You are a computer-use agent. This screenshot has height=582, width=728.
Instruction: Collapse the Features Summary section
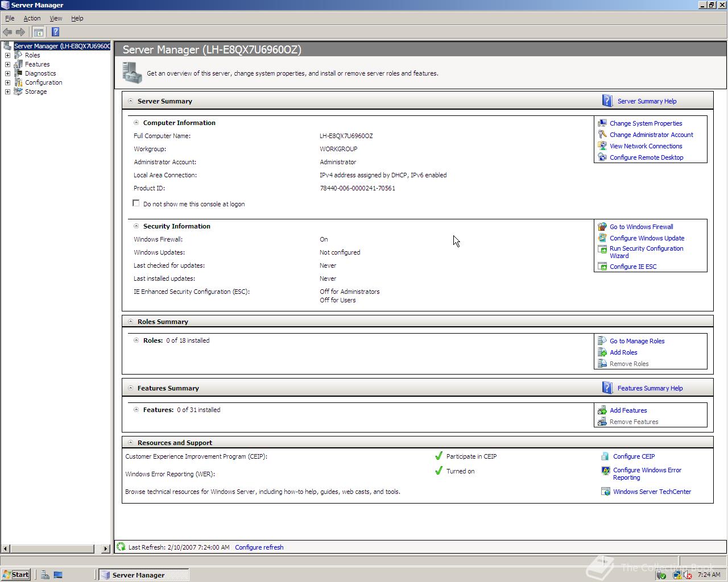pos(130,388)
